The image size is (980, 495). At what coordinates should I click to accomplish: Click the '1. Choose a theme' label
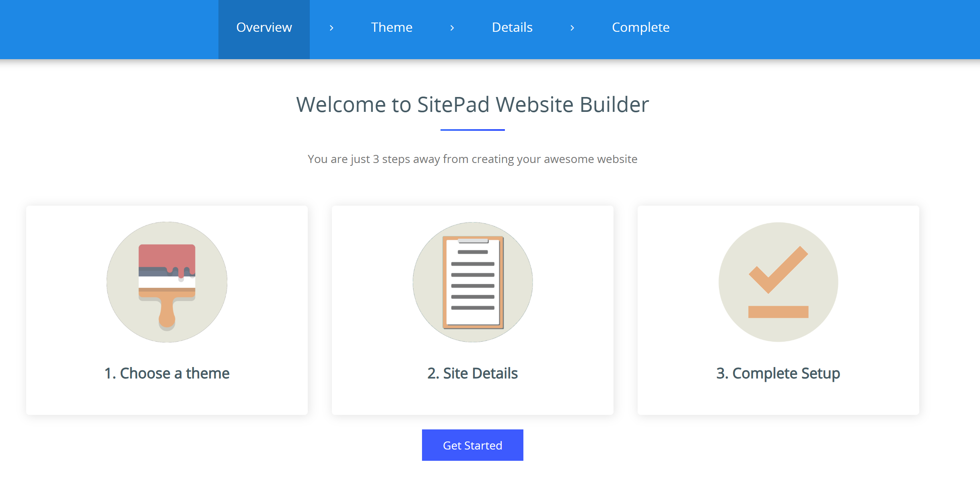[167, 373]
